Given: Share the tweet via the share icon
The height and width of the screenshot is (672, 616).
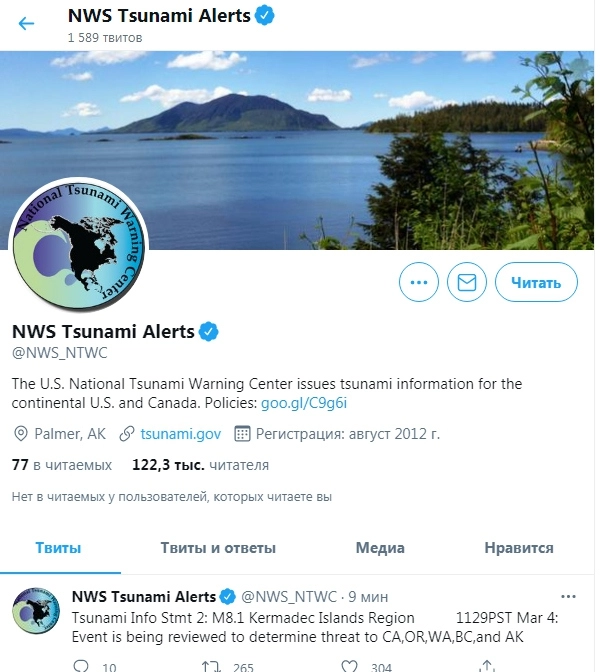Looking at the screenshot, I should (487, 666).
